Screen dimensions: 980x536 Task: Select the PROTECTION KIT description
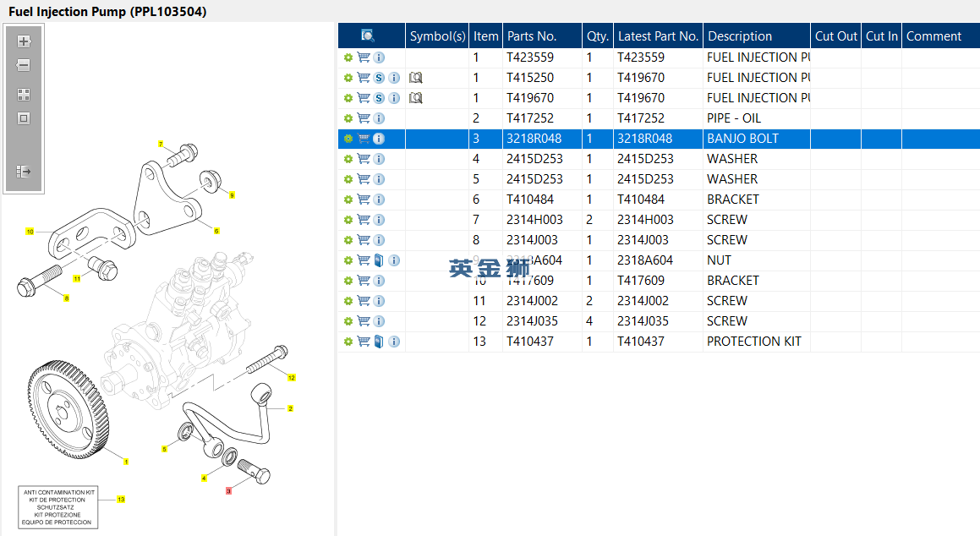[757, 342]
